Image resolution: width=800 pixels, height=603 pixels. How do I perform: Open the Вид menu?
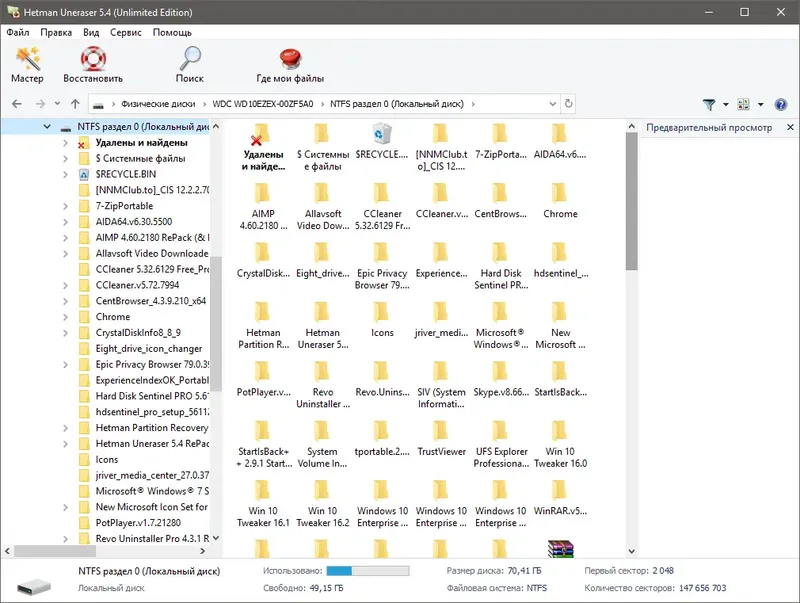[x=91, y=32]
